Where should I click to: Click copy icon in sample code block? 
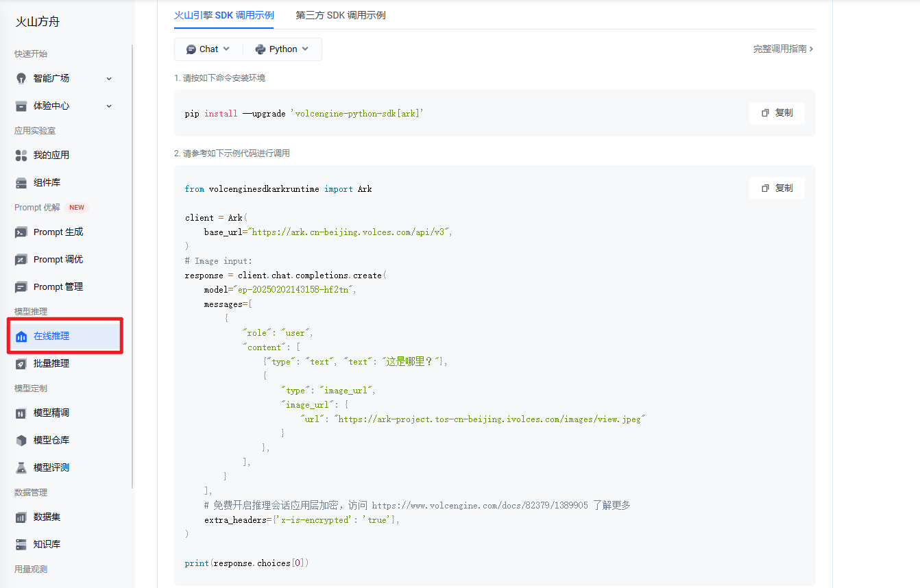pos(765,188)
